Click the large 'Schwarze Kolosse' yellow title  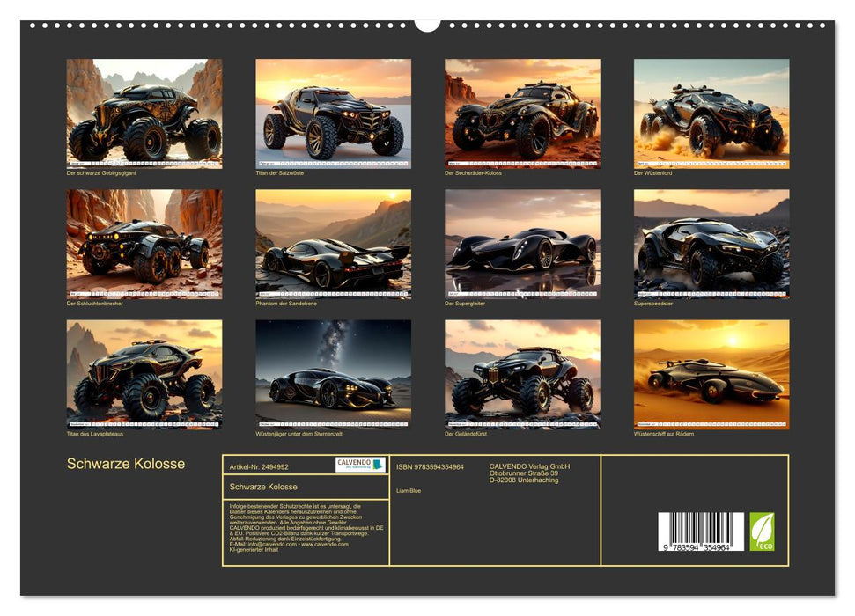click(126, 464)
